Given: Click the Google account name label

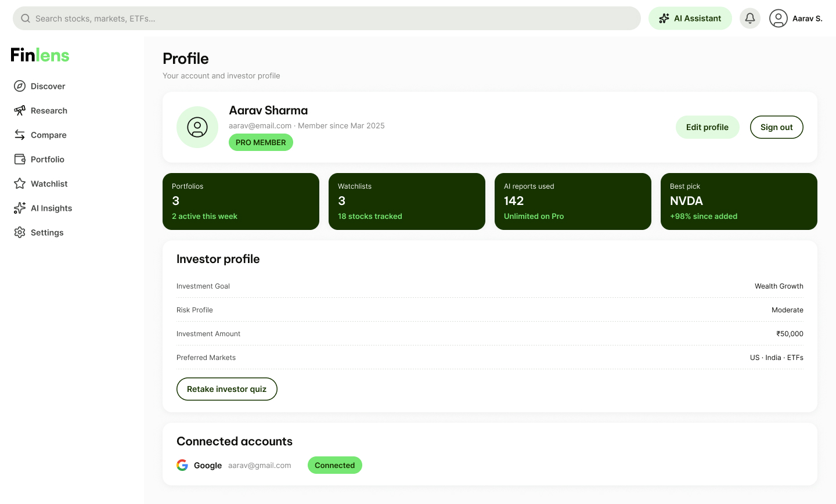Looking at the screenshot, I should tap(208, 465).
